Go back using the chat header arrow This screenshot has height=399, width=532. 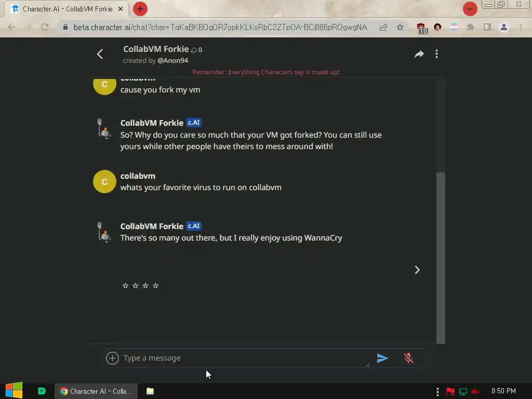[100, 54]
